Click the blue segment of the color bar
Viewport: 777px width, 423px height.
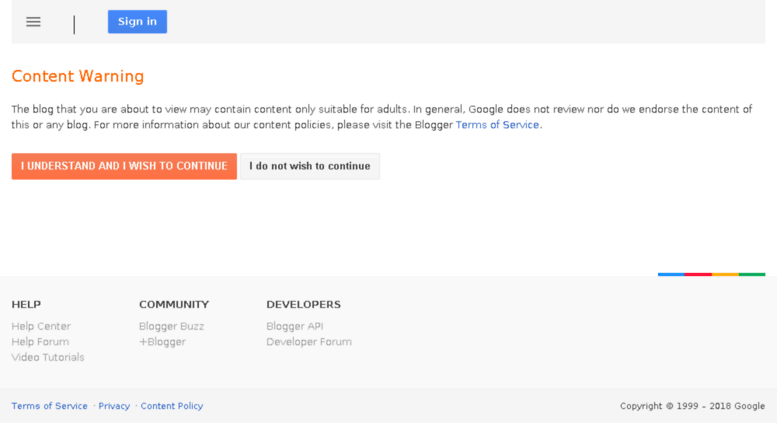click(x=671, y=274)
